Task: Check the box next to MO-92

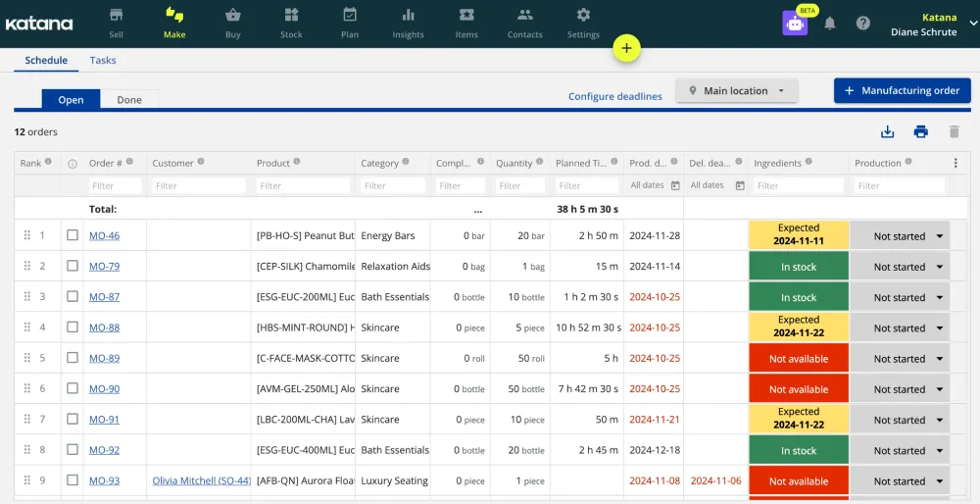Action: pos(73,450)
